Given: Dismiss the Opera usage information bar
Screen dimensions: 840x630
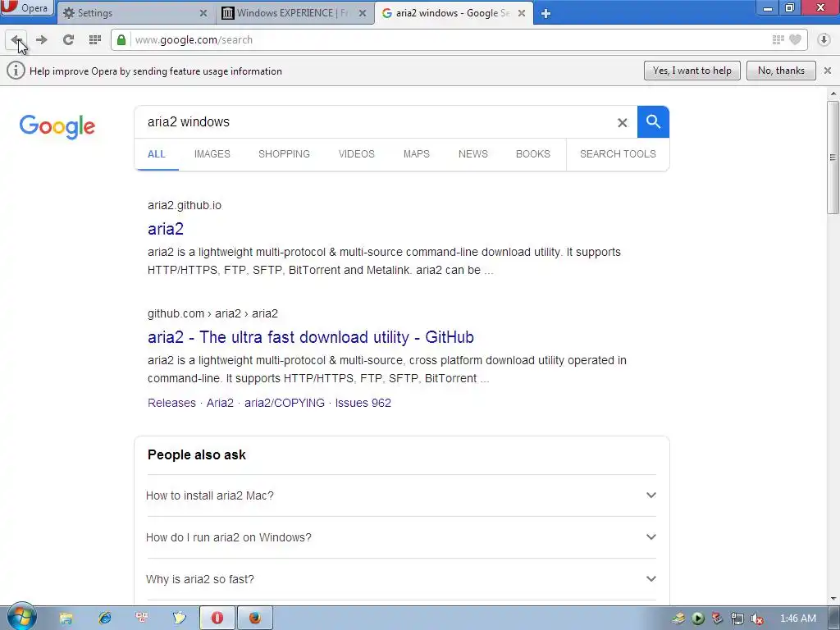Looking at the screenshot, I should 828,71.
